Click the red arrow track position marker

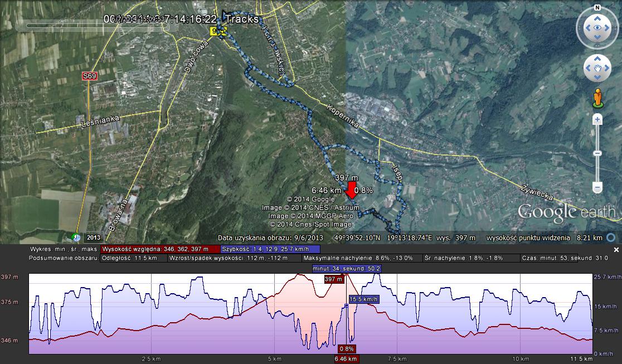pos(352,190)
